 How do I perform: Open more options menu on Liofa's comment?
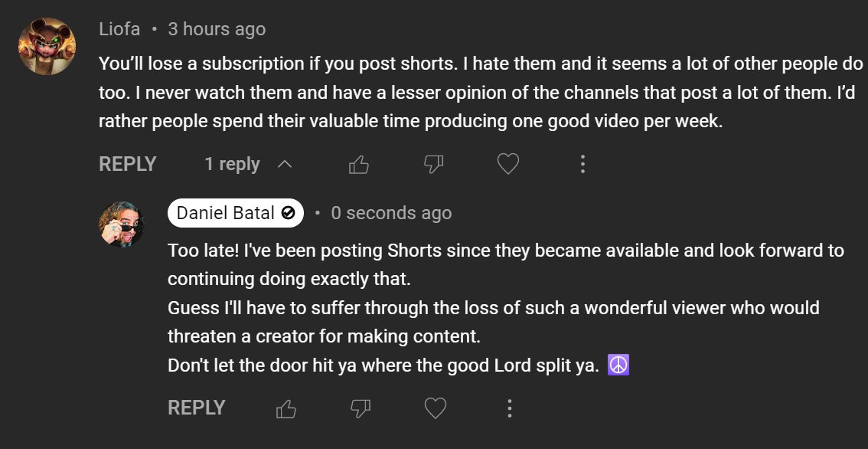coord(582,164)
